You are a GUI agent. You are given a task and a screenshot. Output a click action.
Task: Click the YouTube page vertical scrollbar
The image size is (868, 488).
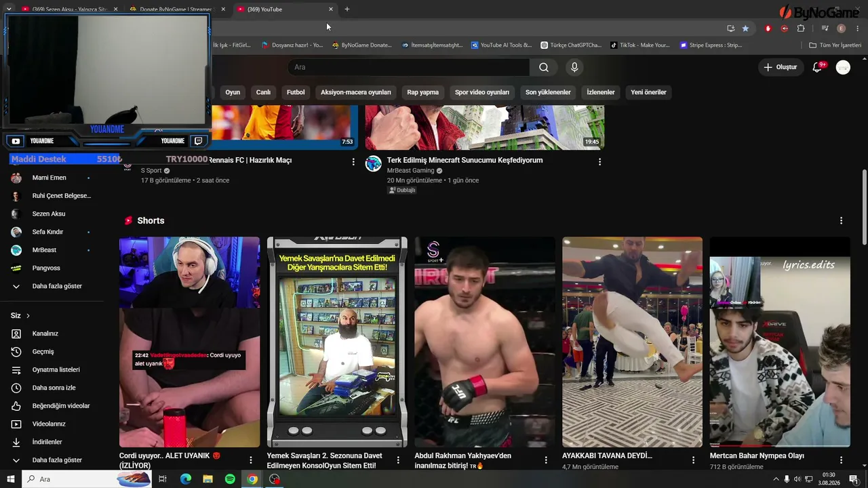point(864,207)
